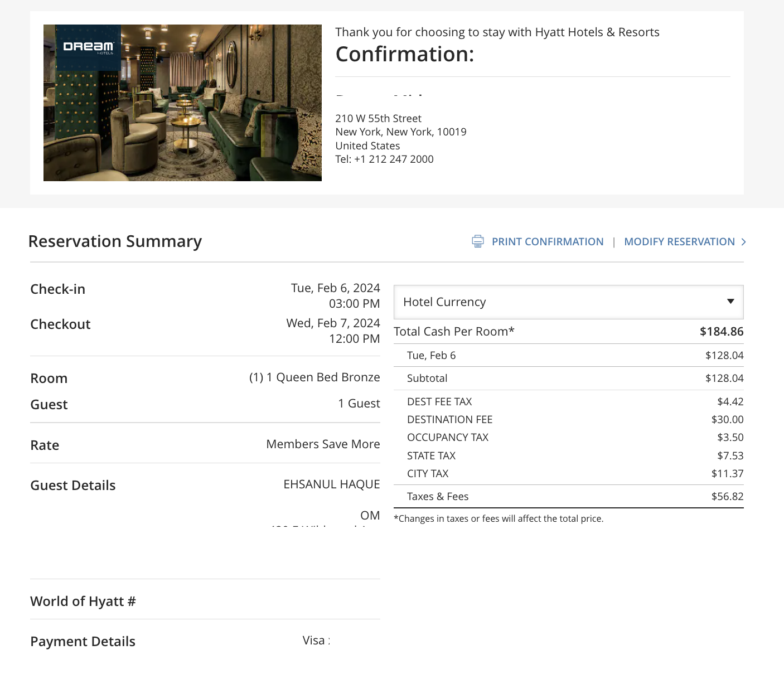Click the OCCUPANCY TAX amount $3.50
Viewport: 784px width, 679px height.
(x=730, y=438)
